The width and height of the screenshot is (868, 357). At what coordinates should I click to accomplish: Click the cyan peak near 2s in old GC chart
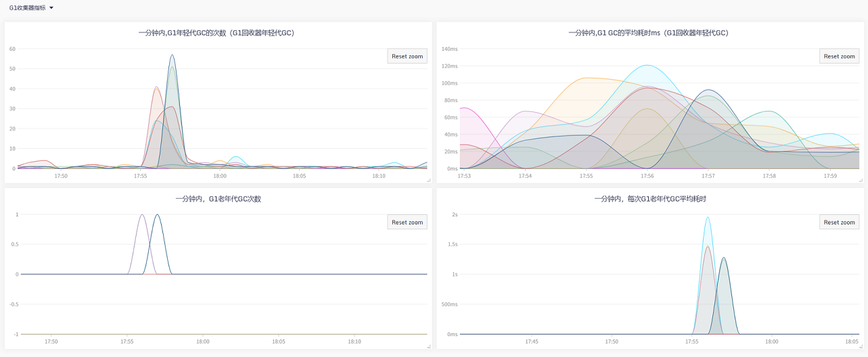click(x=708, y=218)
